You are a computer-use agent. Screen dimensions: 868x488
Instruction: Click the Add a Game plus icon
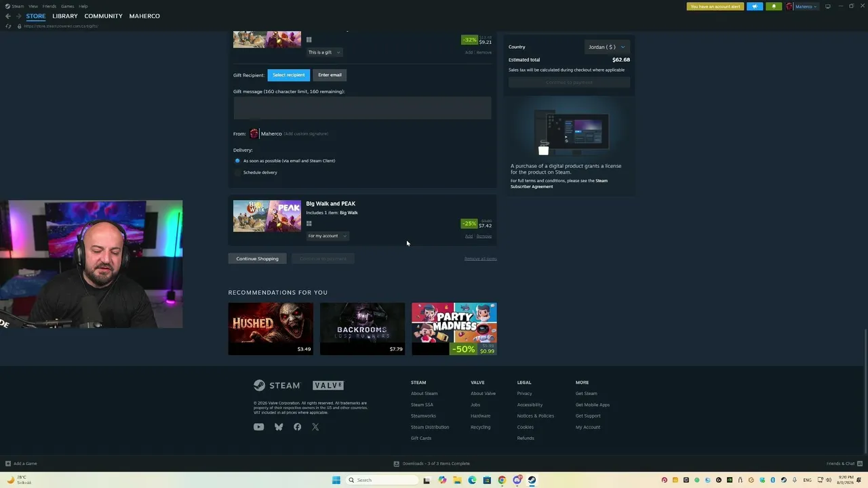(x=8, y=464)
